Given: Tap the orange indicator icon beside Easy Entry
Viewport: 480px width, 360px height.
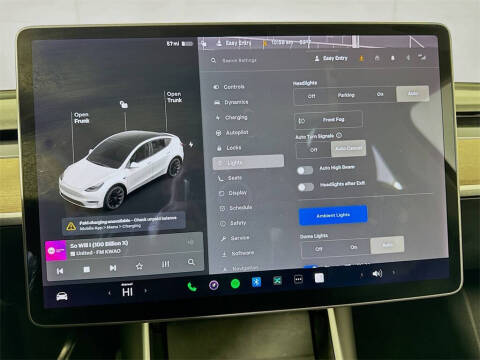Looking at the screenshot, I should 361,59.
